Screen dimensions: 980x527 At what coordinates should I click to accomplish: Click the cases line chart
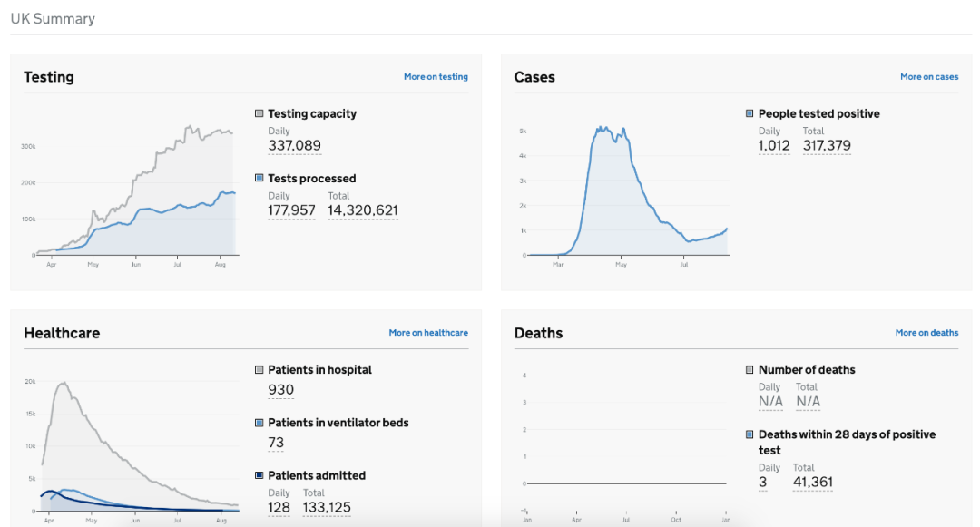coord(623,195)
